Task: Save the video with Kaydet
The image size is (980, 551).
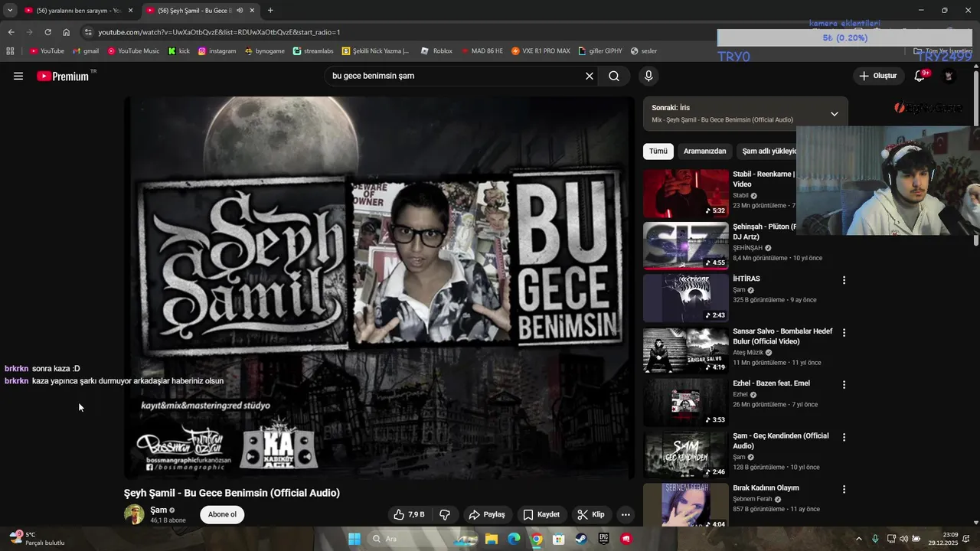Action: (x=541, y=514)
